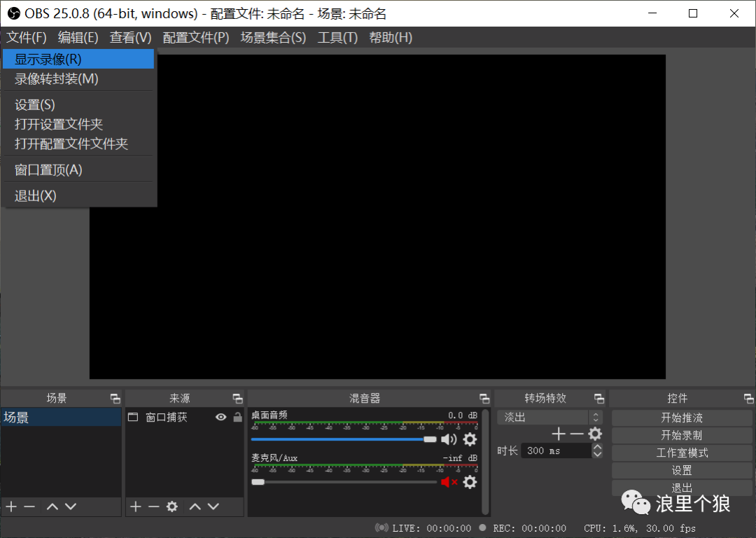The image size is (756, 538).
Task: Click the black preview canvas
Action: click(377, 216)
